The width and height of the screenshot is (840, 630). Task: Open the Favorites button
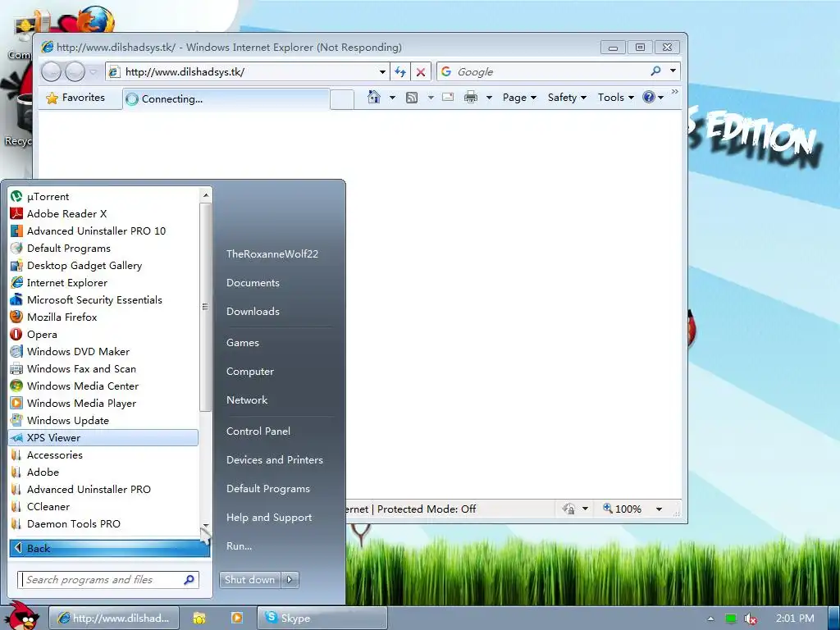pos(75,98)
